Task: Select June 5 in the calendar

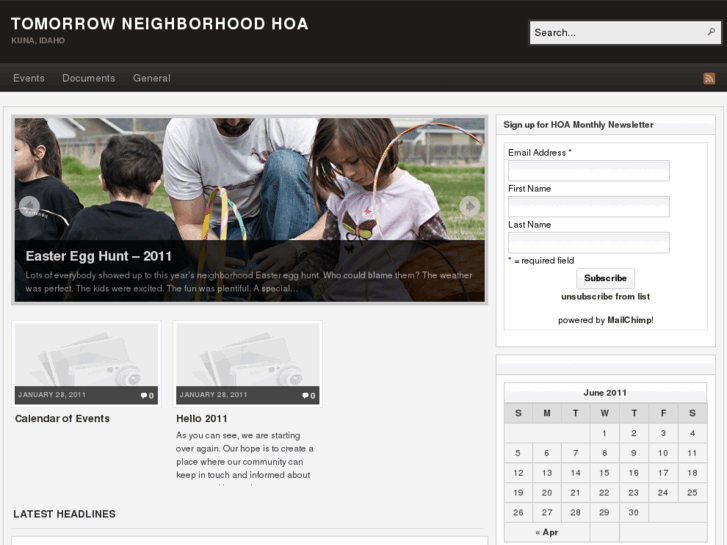Action: 518,453
